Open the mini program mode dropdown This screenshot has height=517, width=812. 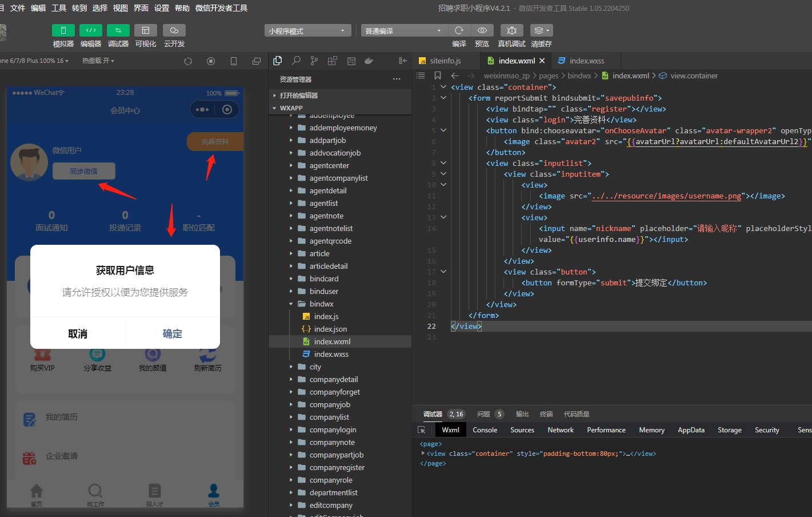click(x=308, y=31)
